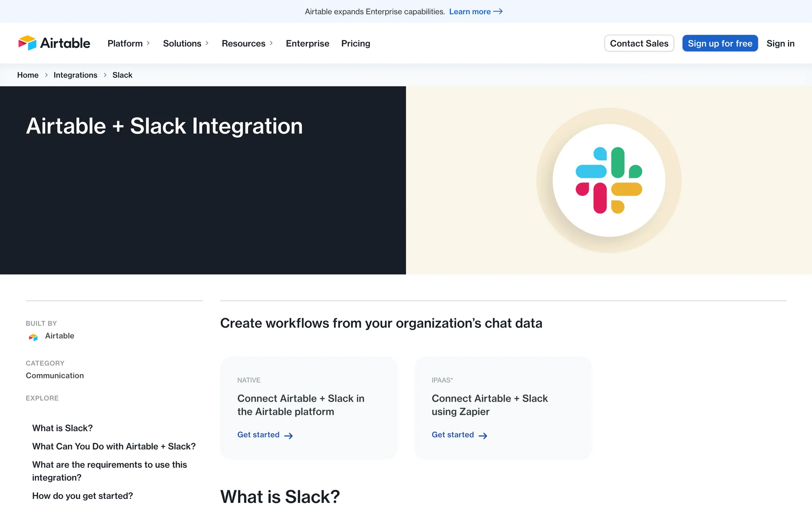Click the Slack logo in hero image
The image size is (812, 508).
tap(609, 180)
